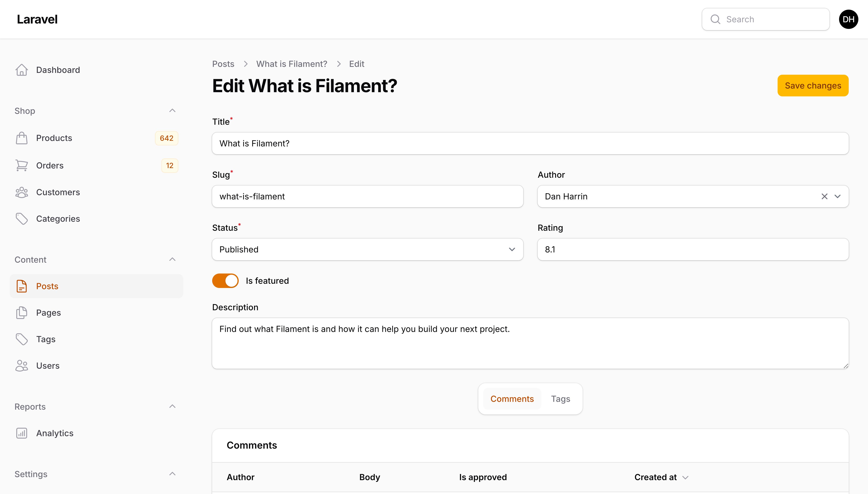This screenshot has width=868, height=494.
Task: Switch to the Comments tab
Action: coord(512,399)
